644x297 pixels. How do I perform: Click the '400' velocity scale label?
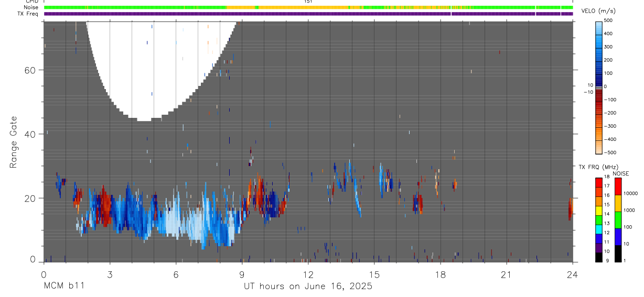609,34
